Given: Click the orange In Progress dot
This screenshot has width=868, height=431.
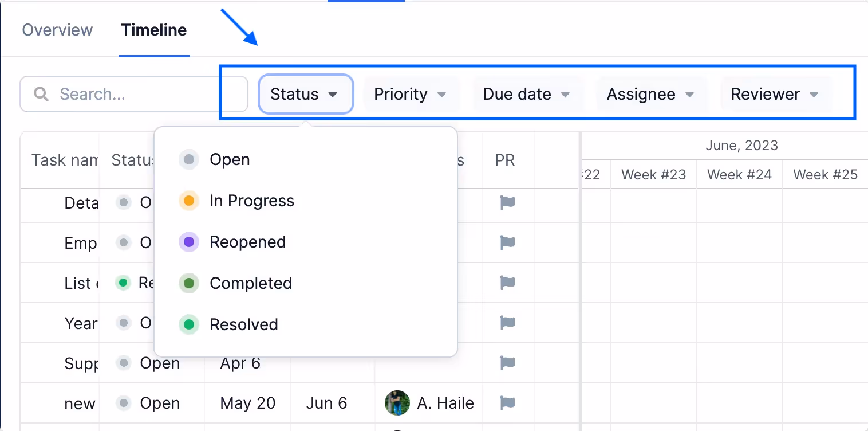Looking at the screenshot, I should point(189,201).
